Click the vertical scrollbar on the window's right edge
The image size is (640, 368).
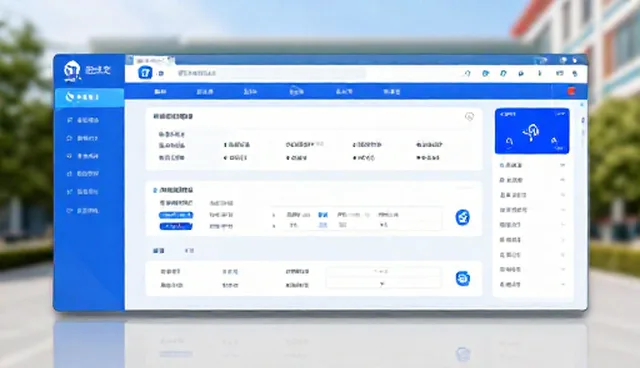click(x=583, y=127)
